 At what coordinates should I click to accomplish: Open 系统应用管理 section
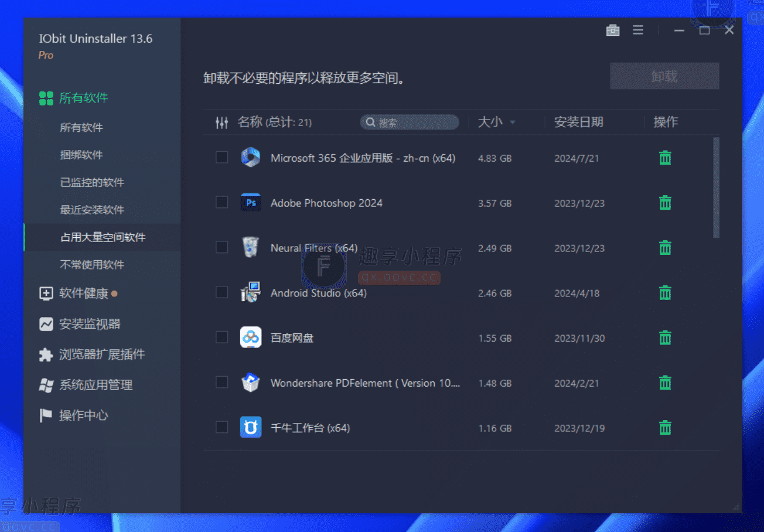(96, 385)
